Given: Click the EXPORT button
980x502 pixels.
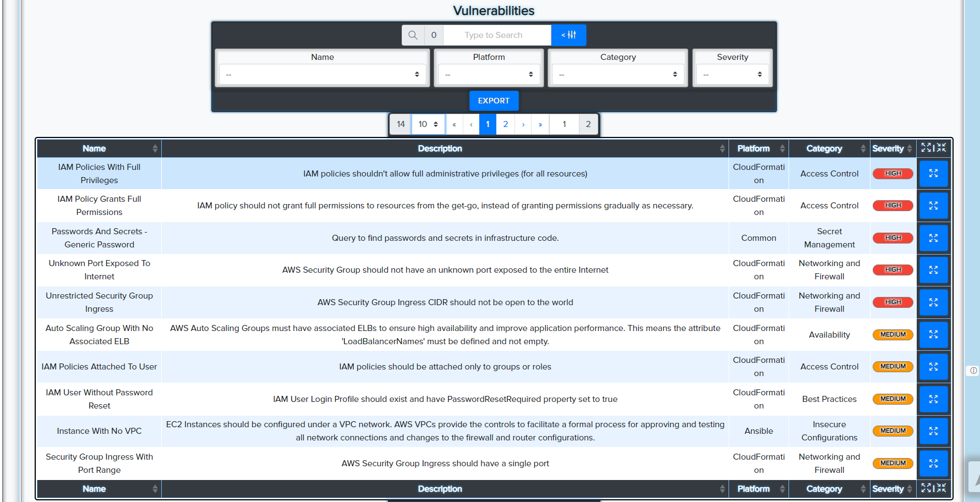Looking at the screenshot, I should pos(494,101).
